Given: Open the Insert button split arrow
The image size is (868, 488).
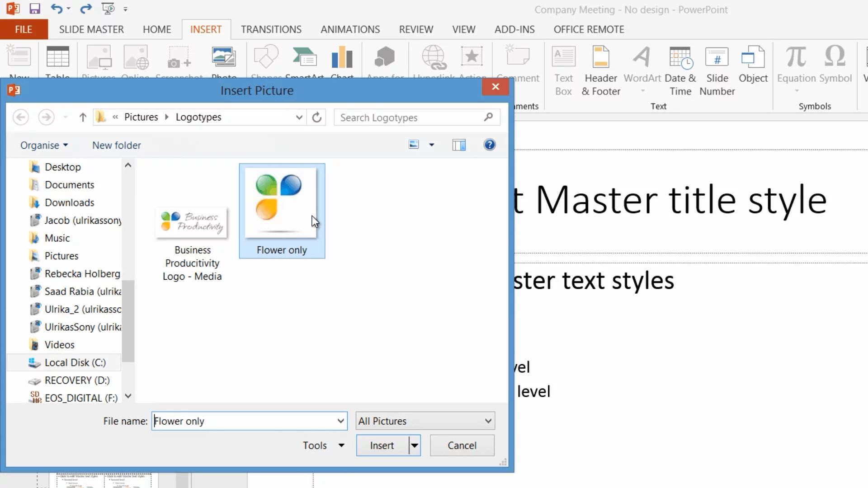Looking at the screenshot, I should pyautogui.click(x=415, y=446).
